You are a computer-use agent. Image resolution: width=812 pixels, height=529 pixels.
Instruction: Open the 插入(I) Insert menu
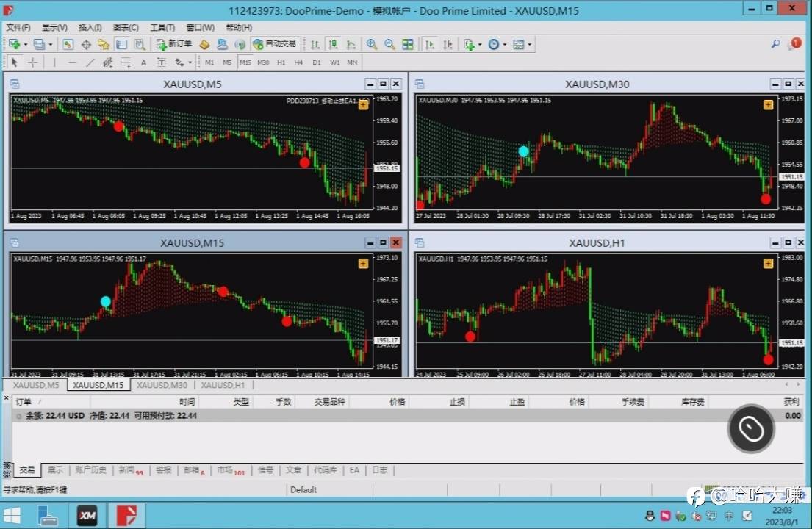90,27
